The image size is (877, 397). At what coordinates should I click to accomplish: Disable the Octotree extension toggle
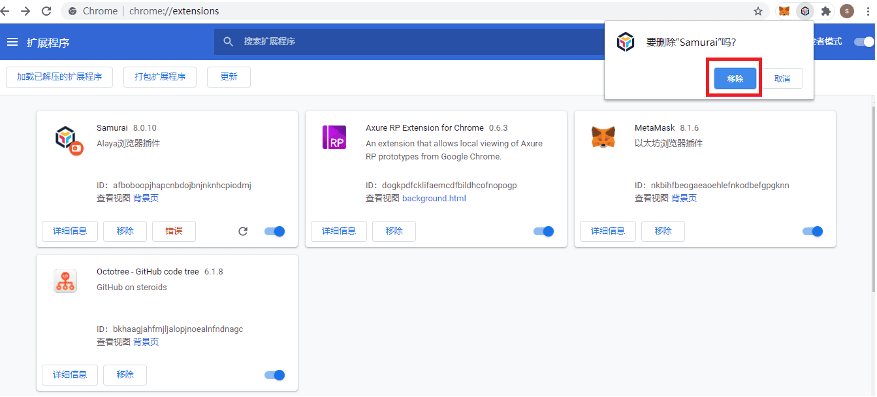[x=275, y=375]
